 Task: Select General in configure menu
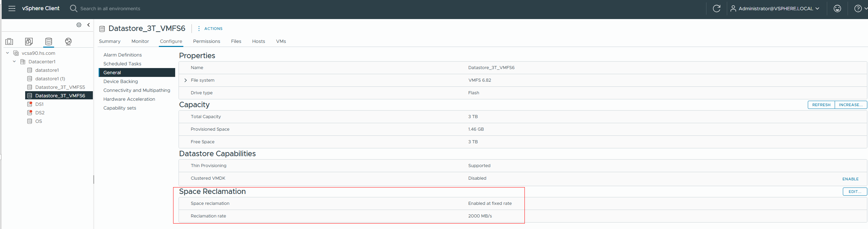[x=137, y=72]
